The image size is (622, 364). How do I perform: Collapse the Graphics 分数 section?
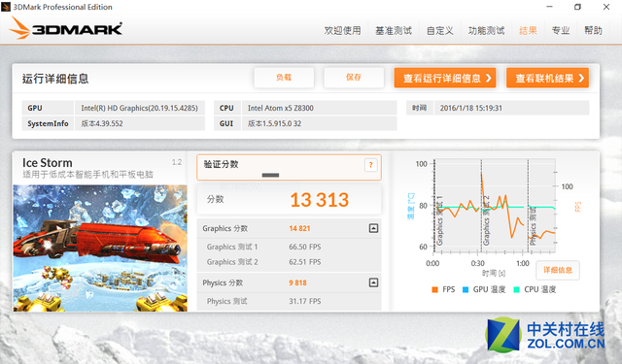click(x=373, y=228)
